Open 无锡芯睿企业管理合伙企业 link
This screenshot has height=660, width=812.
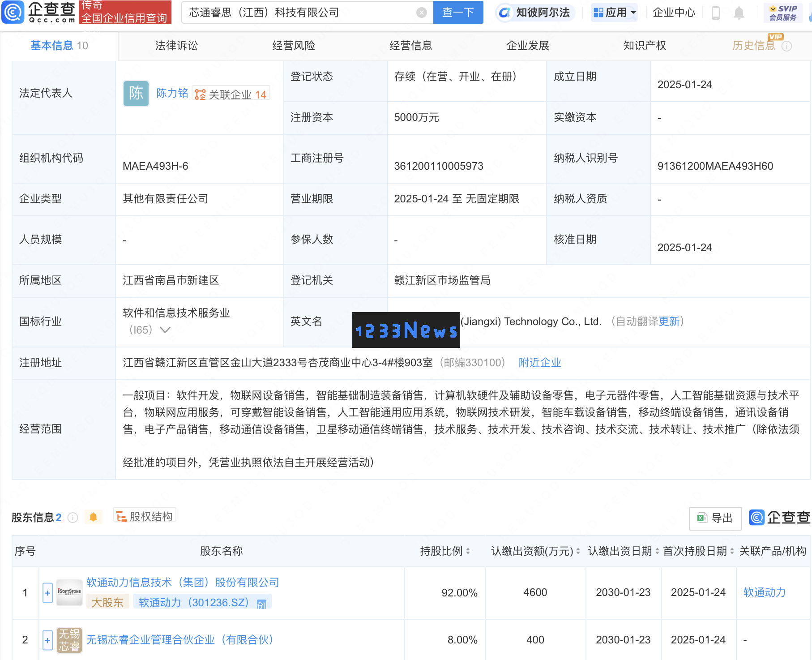(180, 640)
